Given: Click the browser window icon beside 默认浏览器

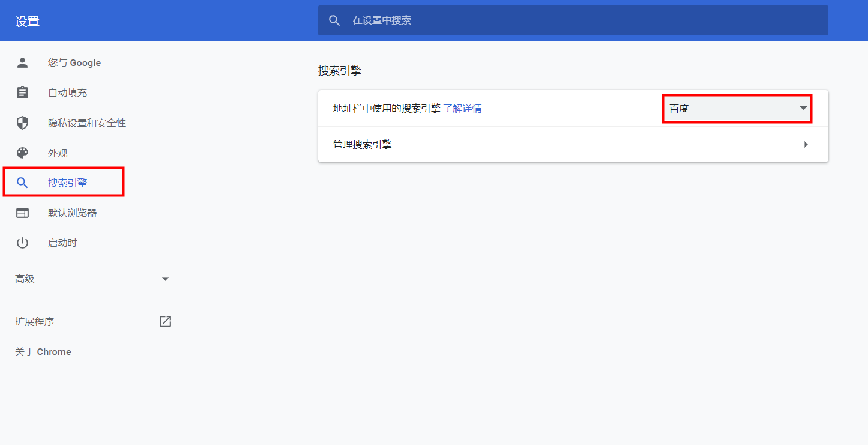Looking at the screenshot, I should [x=22, y=213].
